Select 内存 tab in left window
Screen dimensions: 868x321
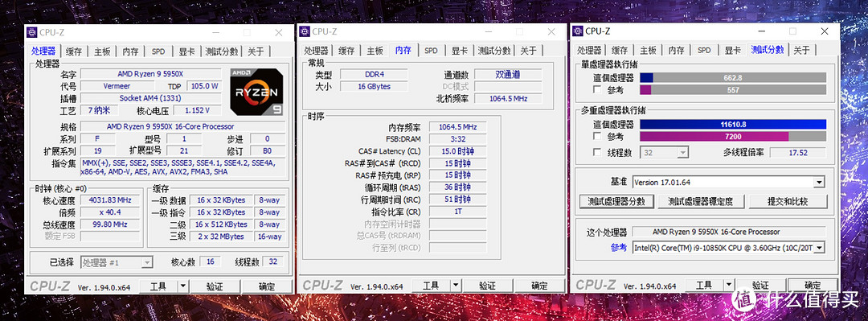131,51
